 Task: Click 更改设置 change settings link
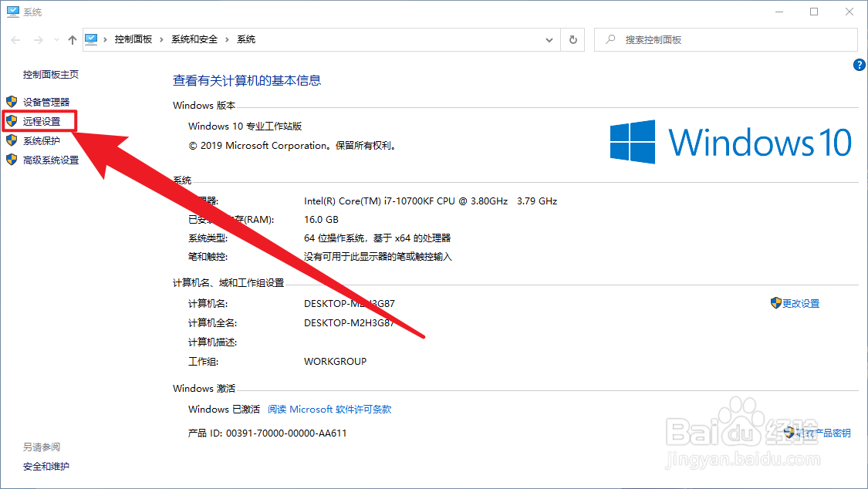[800, 303]
